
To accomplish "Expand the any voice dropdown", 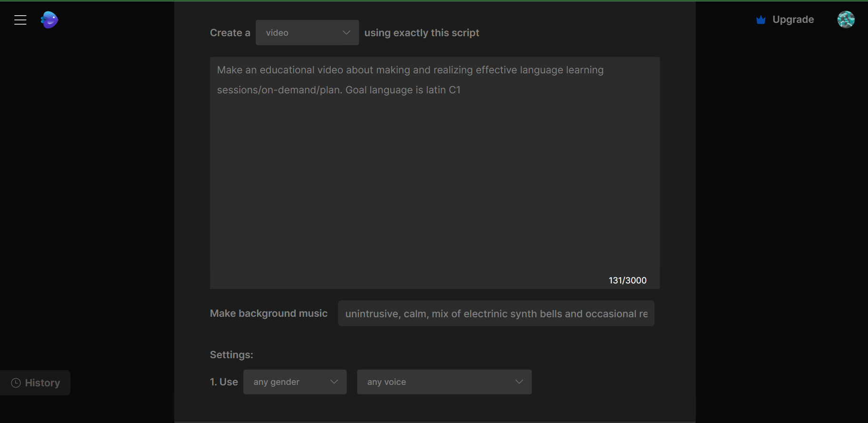I will (x=444, y=382).
